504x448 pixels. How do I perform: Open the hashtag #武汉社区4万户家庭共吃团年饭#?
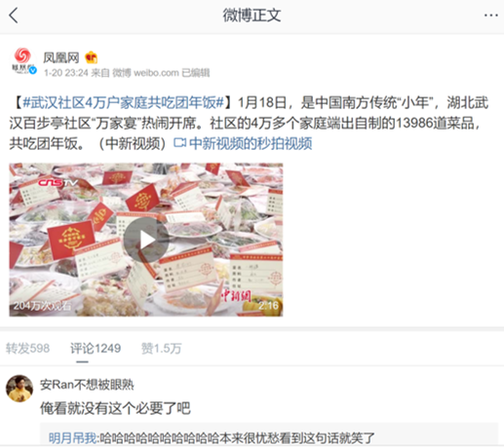[x=124, y=103]
